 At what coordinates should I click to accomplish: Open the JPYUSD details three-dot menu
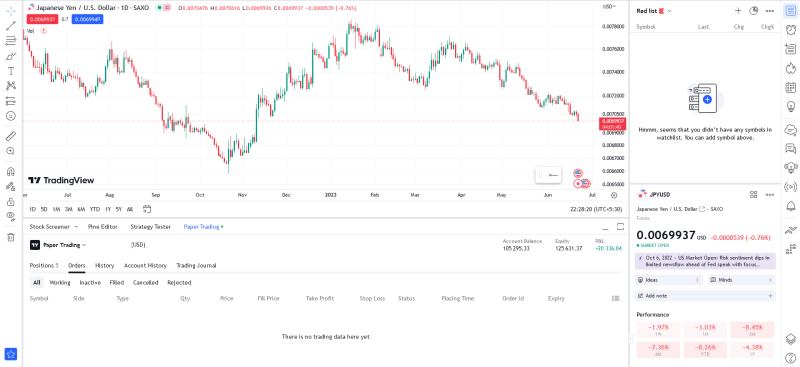tap(770, 194)
